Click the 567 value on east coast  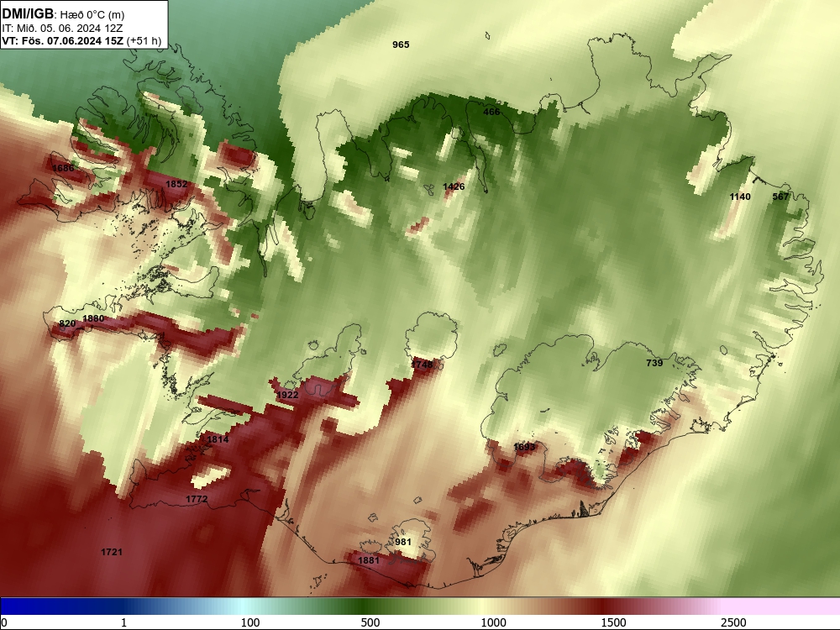click(x=780, y=197)
